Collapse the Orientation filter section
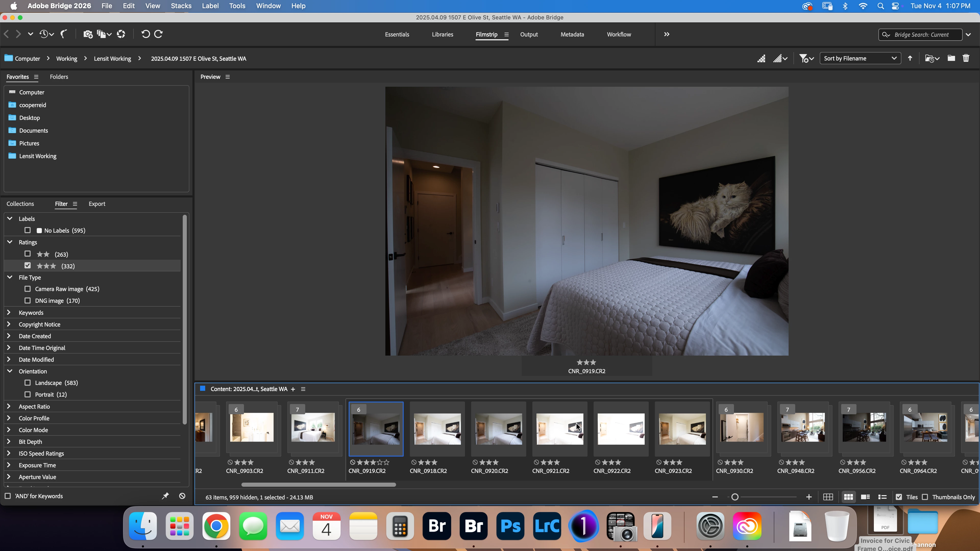The width and height of the screenshot is (980, 551). pos(10,371)
